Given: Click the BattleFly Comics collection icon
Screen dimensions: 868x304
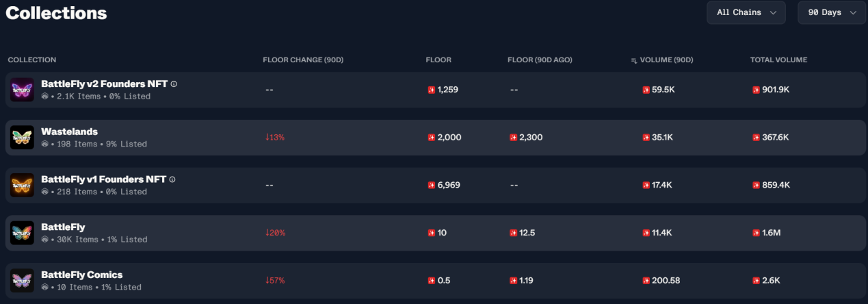Looking at the screenshot, I should (x=22, y=281).
